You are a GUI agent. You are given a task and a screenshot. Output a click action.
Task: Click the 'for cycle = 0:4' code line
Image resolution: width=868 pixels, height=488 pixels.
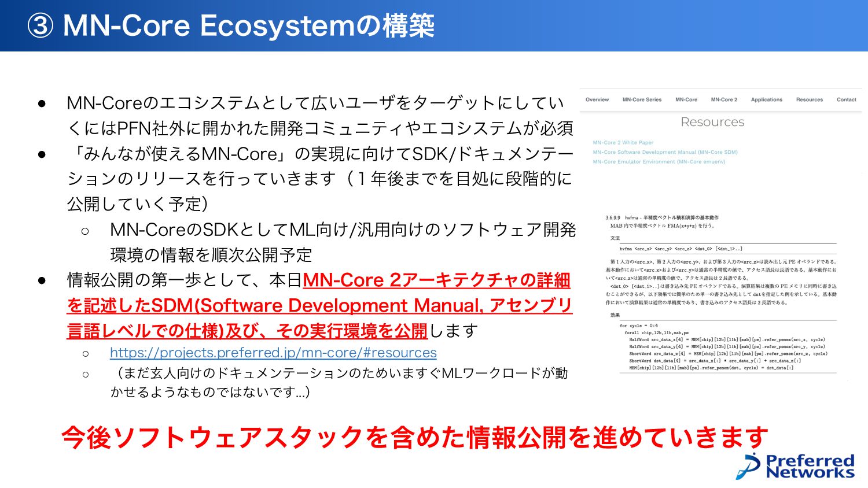(x=639, y=326)
